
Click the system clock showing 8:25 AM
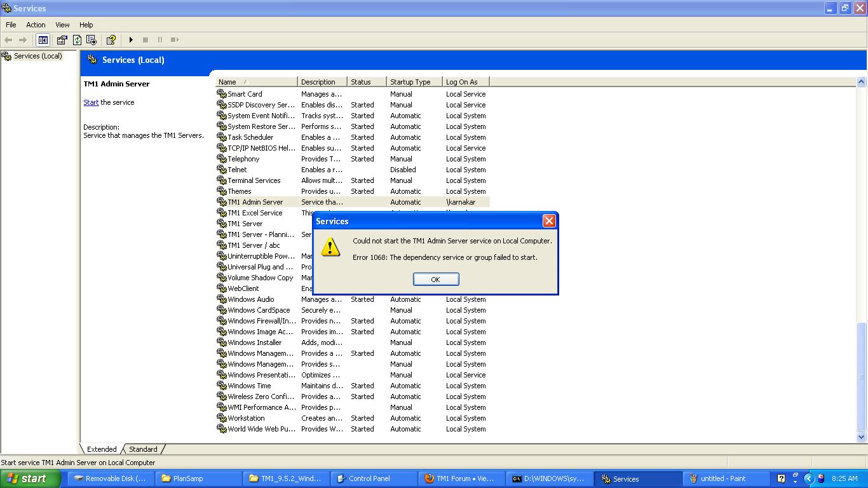844,478
